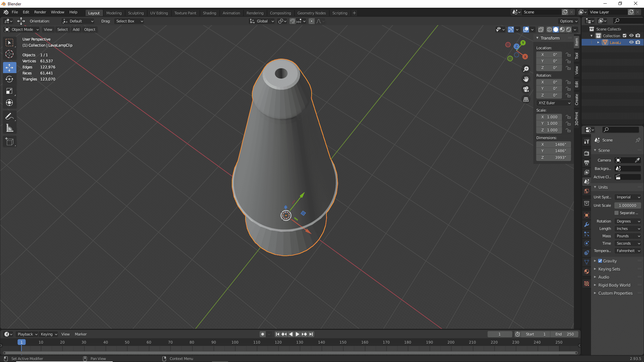This screenshot has width=644, height=362.
Task: Toggle auto keying record button
Action: (x=263, y=334)
